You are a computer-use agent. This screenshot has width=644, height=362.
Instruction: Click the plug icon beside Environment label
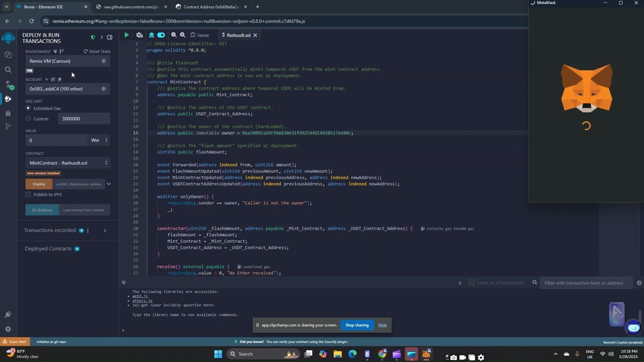pos(55,51)
